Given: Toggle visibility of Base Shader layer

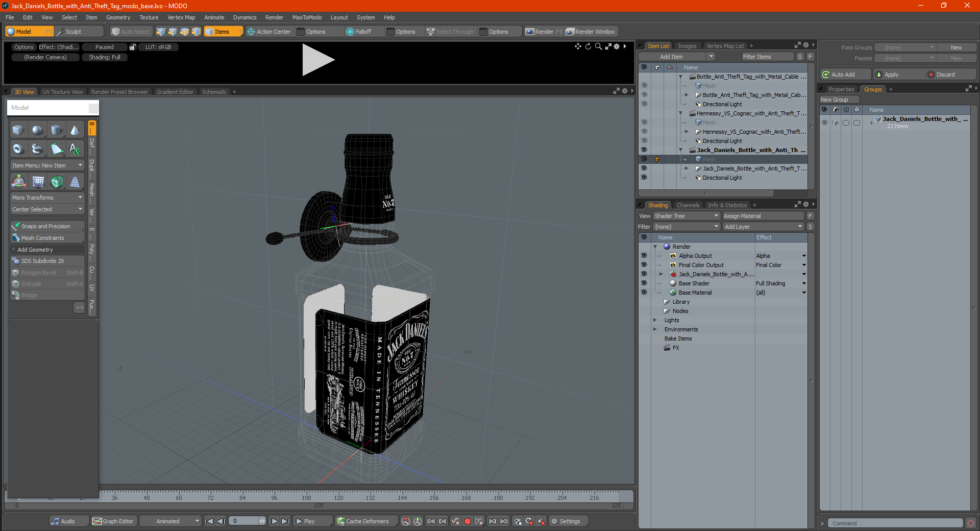Looking at the screenshot, I should pos(644,283).
